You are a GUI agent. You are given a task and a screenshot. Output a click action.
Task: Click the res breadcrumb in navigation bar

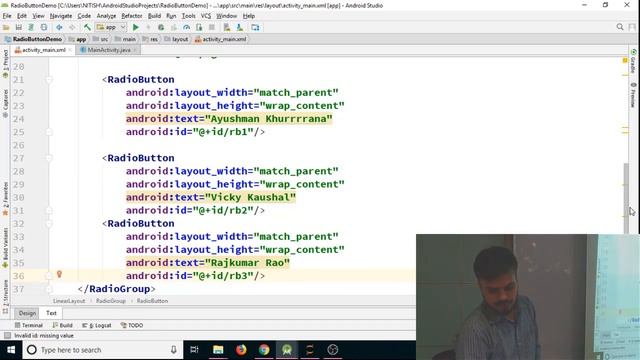[150, 39]
